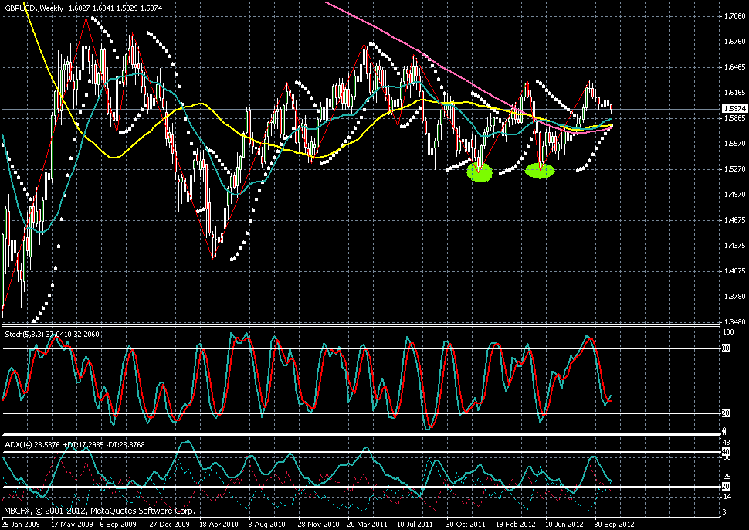749x530 pixels.
Task: Click the Stochastic 80 level label
Action: (726, 349)
